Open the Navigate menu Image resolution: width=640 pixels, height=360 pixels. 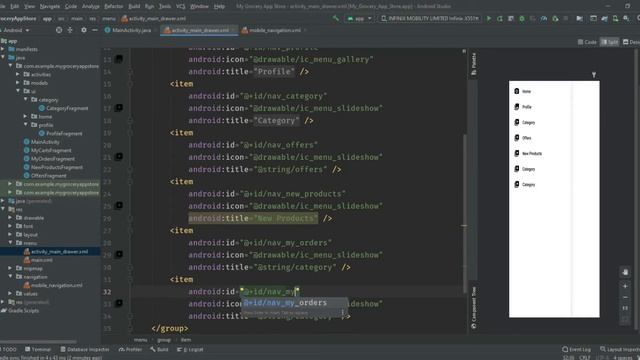[x=50, y=6]
